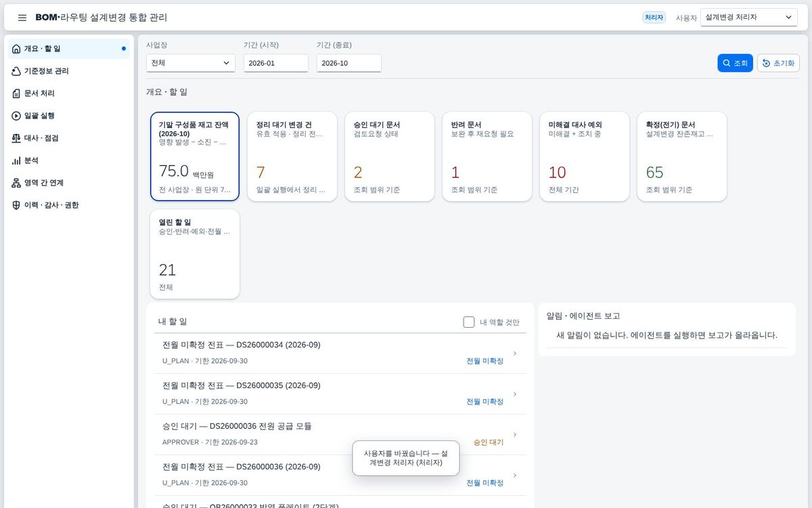
Task: Go to 기준정보 관리 menu
Action: pyautogui.click(x=69, y=71)
